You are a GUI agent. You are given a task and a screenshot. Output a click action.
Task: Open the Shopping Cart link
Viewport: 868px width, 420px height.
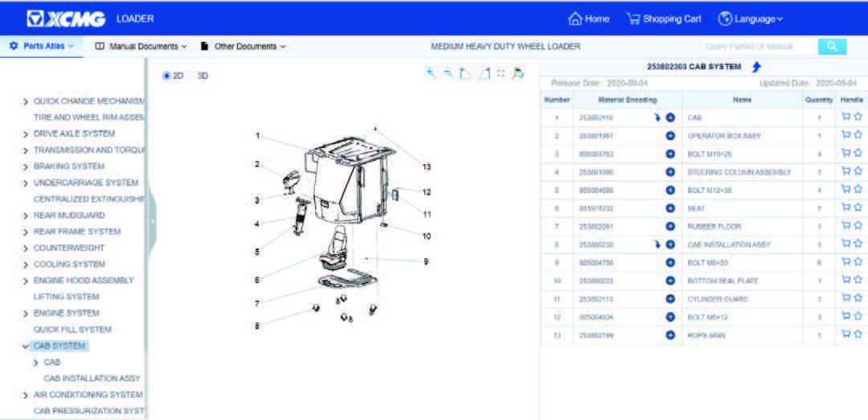coord(664,19)
